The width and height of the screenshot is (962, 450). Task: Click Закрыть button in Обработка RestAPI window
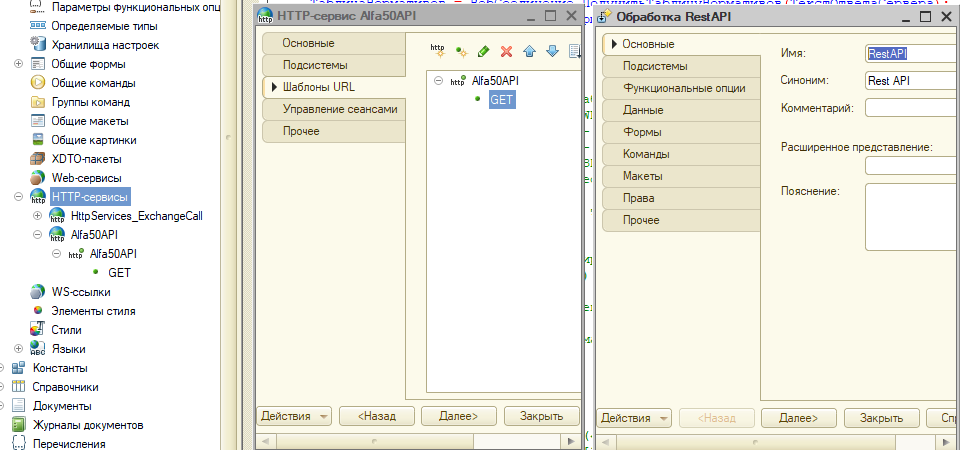[x=881, y=418]
